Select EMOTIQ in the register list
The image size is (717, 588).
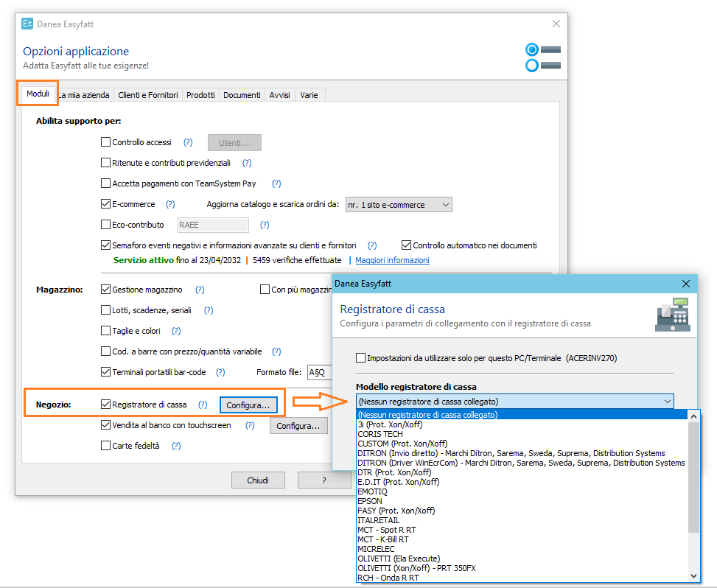pyautogui.click(x=522, y=491)
